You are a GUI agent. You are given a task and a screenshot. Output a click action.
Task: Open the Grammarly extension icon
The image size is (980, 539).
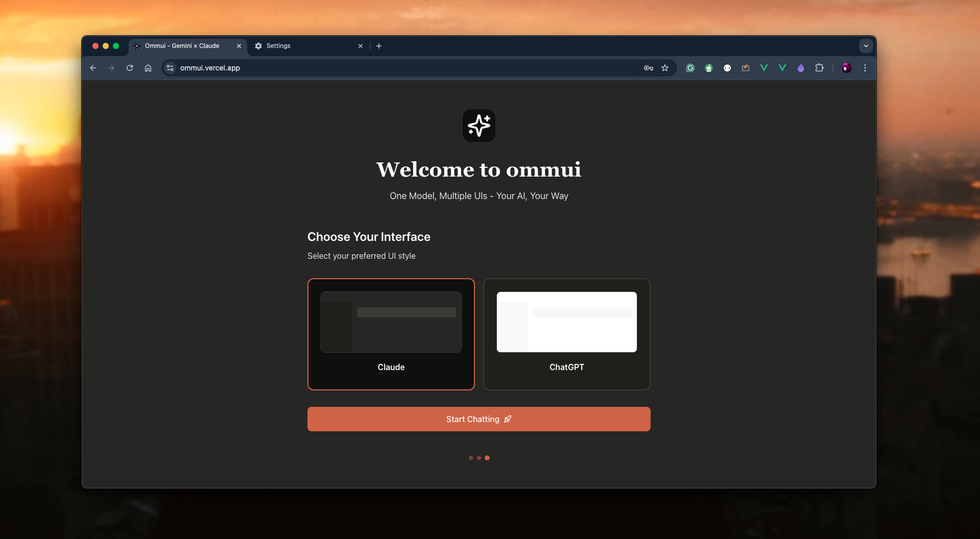point(690,68)
